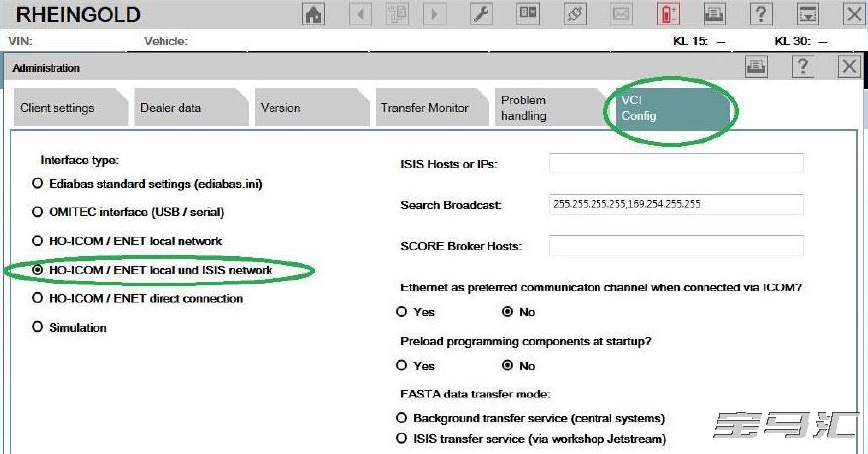Click the FASTA data transfer mode label
This screenshot has height=454, width=868.
click(475, 395)
